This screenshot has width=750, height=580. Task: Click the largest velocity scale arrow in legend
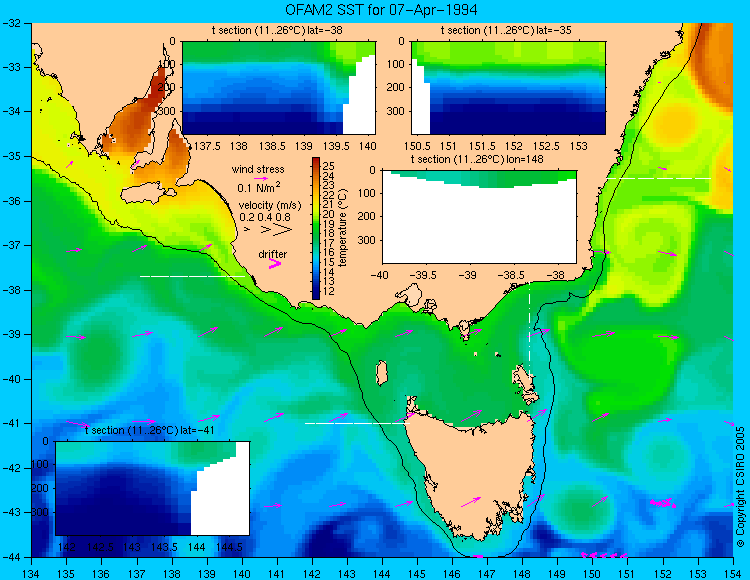pos(283,230)
